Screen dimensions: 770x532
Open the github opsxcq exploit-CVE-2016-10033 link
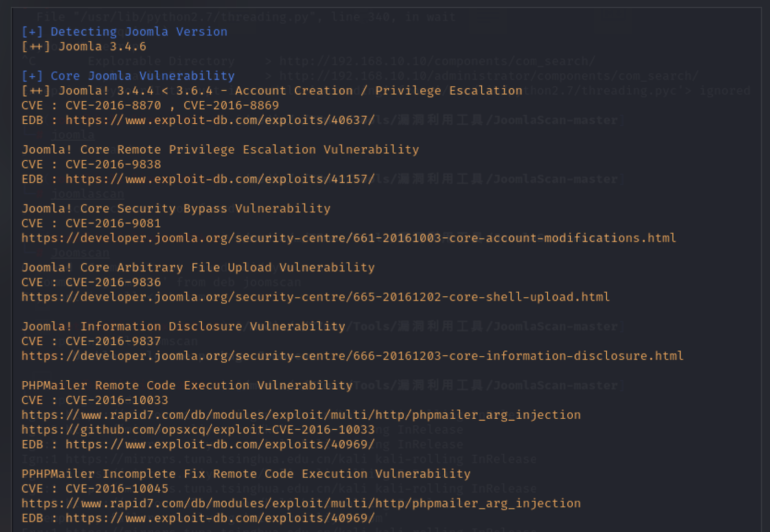tap(198, 430)
